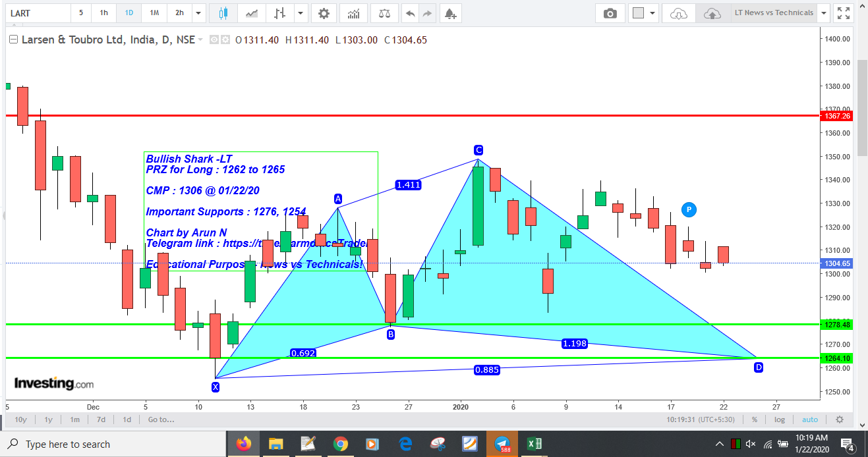Open Telegram from the Windows taskbar
This screenshot has width=868, height=457.
click(x=502, y=443)
